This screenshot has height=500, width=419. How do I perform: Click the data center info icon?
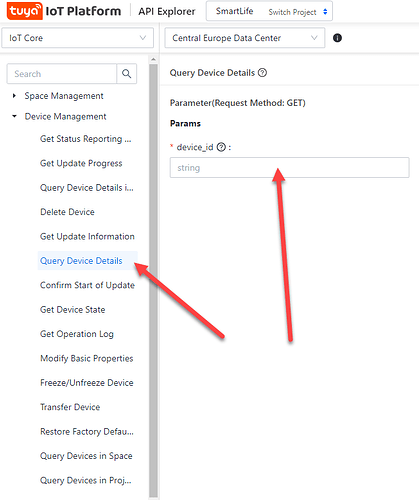pos(337,38)
